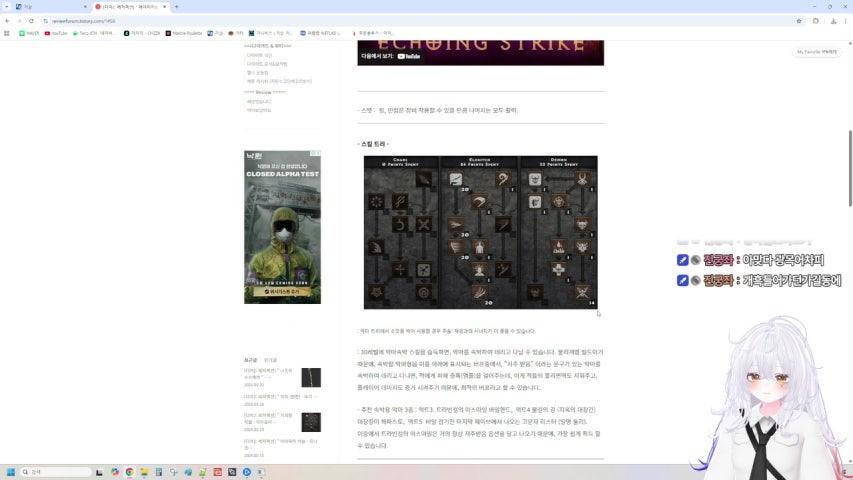
Task: Click the page vertical scrollbar thumb
Action: tap(850, 168)
